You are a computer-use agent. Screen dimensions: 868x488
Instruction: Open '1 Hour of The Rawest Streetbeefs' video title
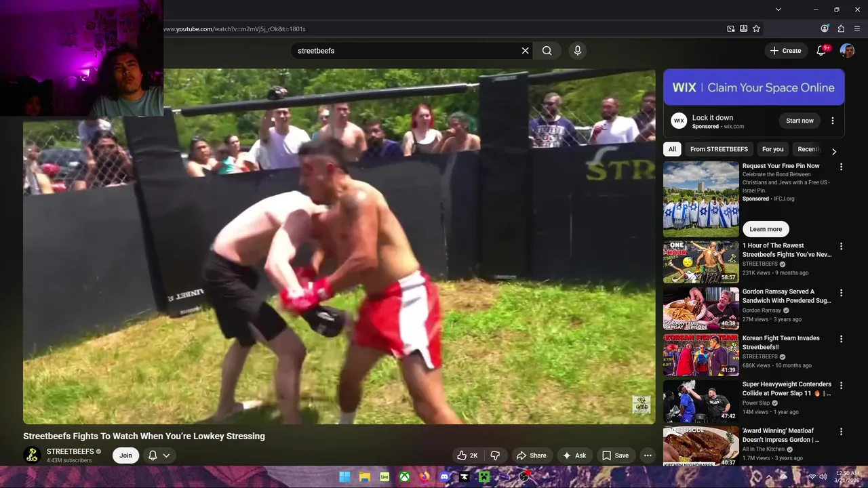click(x=787, y=250)
